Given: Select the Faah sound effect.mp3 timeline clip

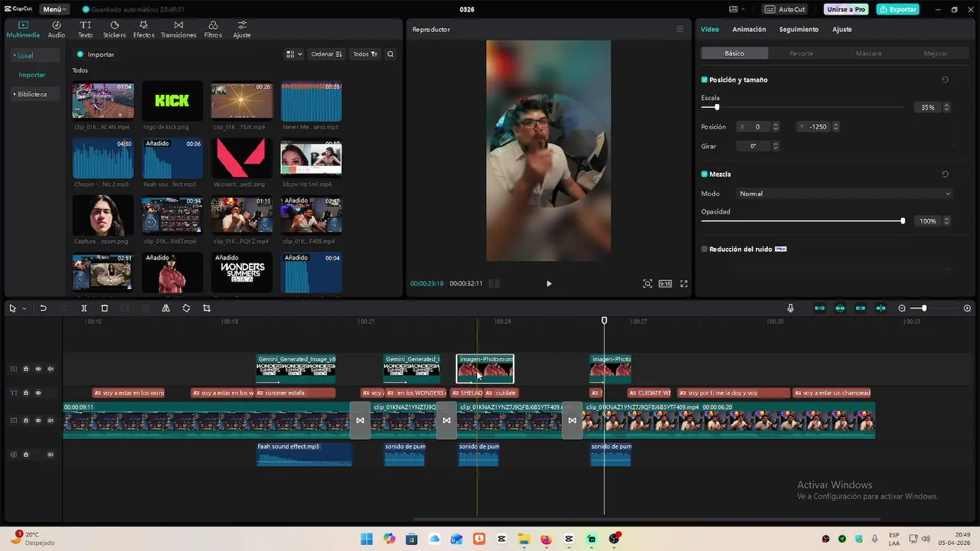Looking at the screenshot, I should (304, 454).
